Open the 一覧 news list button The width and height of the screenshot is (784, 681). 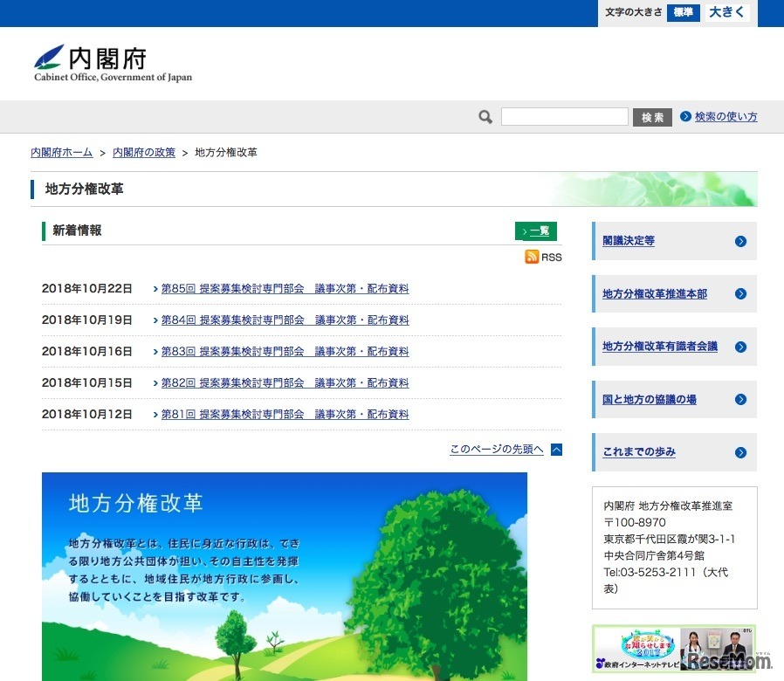pos(535,231)
